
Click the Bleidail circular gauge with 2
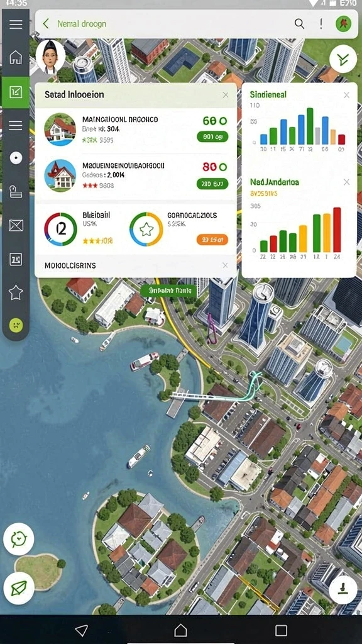[60, 229]
